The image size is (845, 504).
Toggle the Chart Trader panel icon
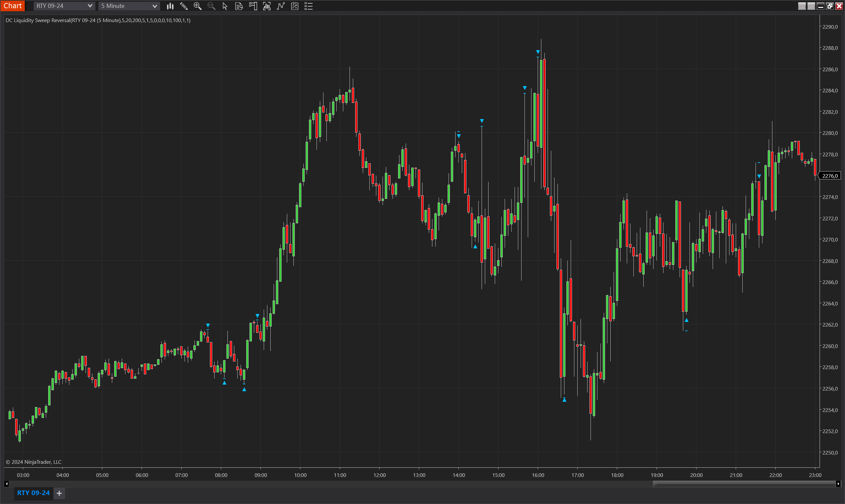point(253,6)
